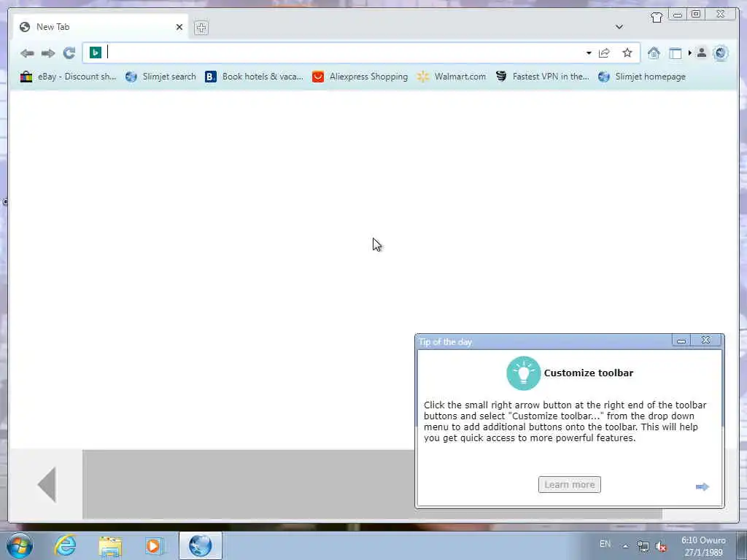Click the Customize toolbar lightbulb icon

click(x=524, y=373)
